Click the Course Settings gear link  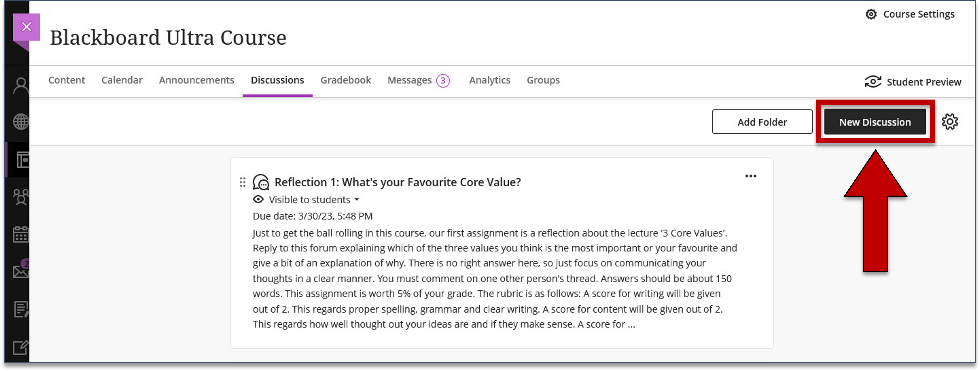[909, 15]
